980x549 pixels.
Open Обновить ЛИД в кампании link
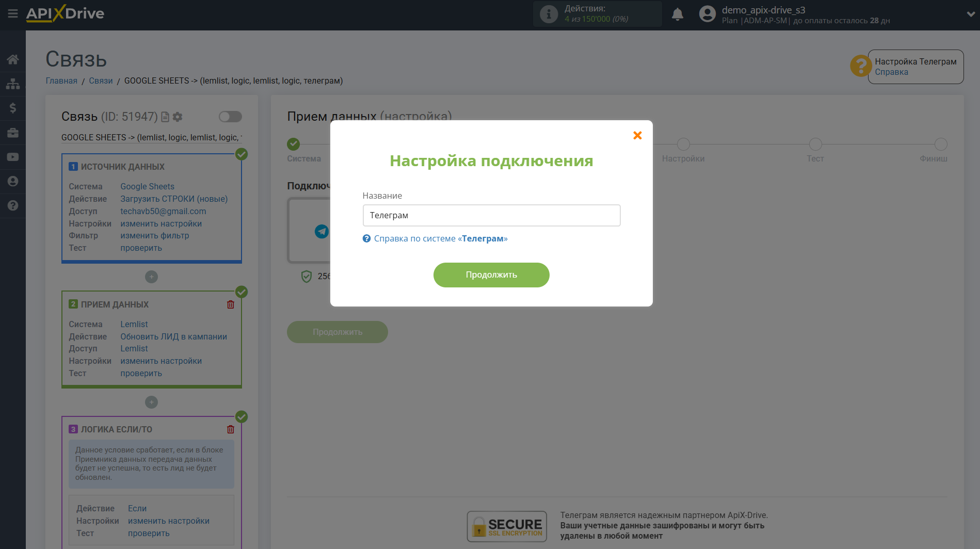173,337
